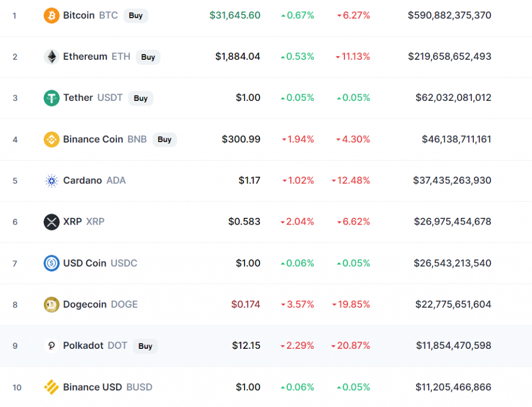Select the Buy button beside Tether USDT
This screenshot has height=407, width=532.
141,98
